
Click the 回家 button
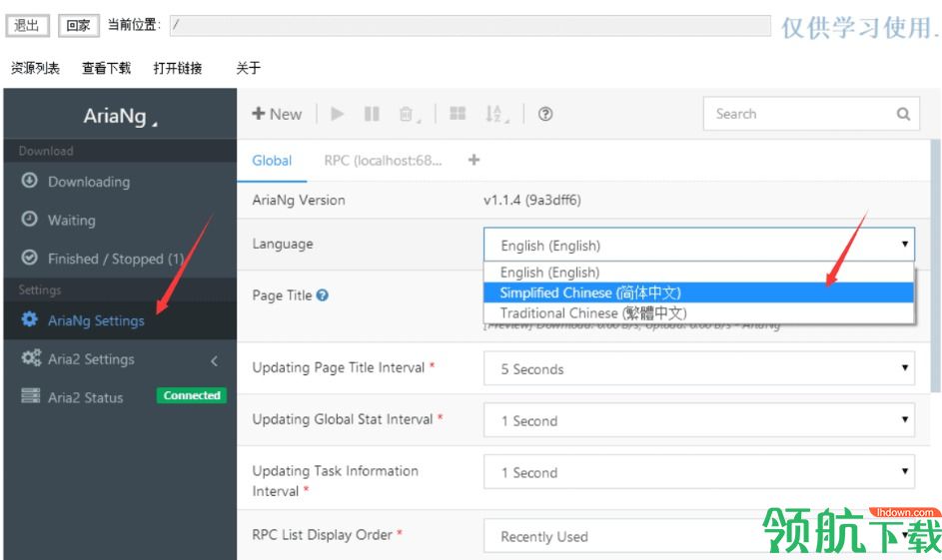[79, 25]
